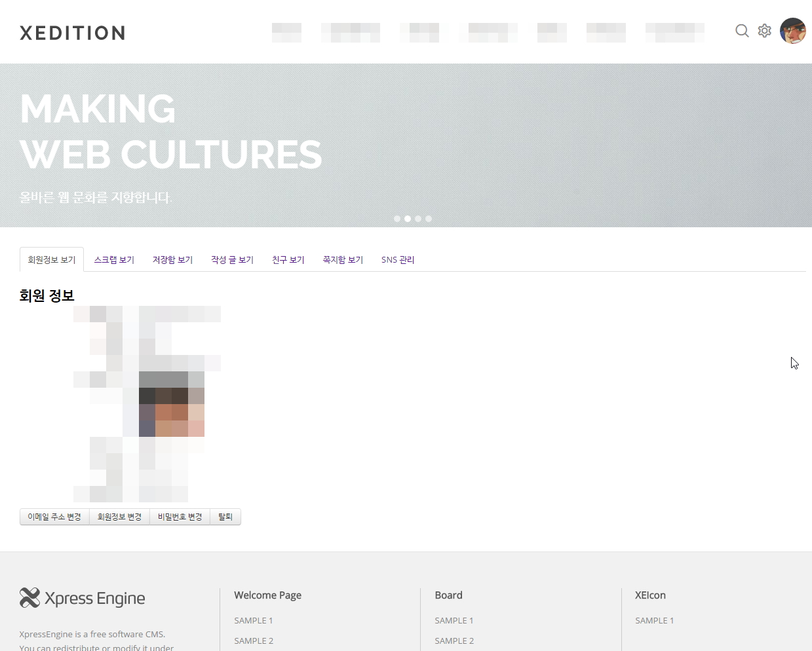The image size is (812, 651).
Task: Select the fourth banner slide dot
Action: [x=429, y=219]
